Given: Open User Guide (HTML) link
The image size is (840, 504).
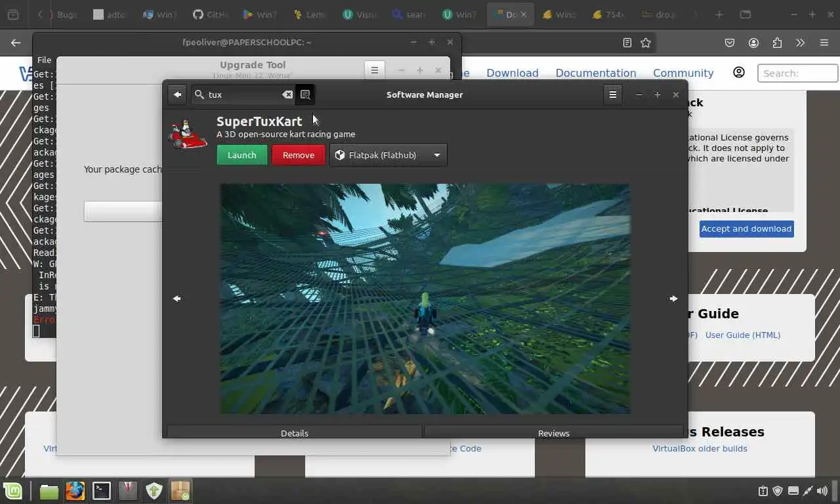Looking at the screenshot, I should pos(743,335).
